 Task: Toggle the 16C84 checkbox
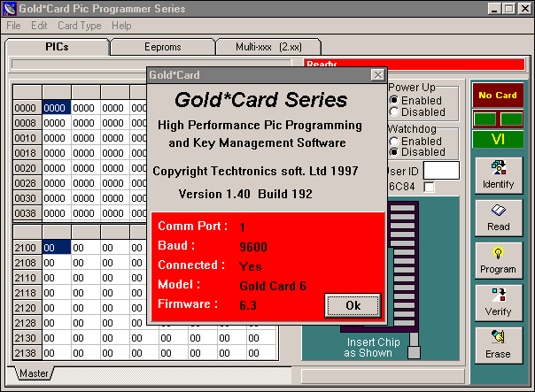pos(429,187)
